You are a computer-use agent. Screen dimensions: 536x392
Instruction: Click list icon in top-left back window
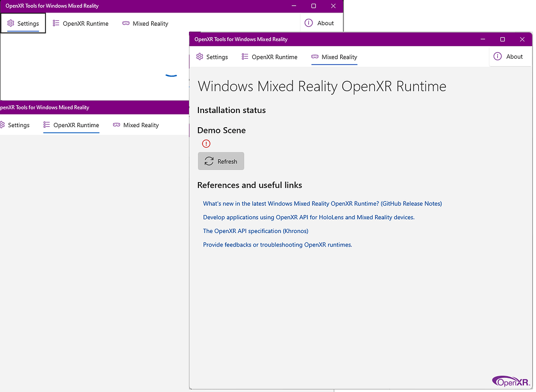coord(55,23)
